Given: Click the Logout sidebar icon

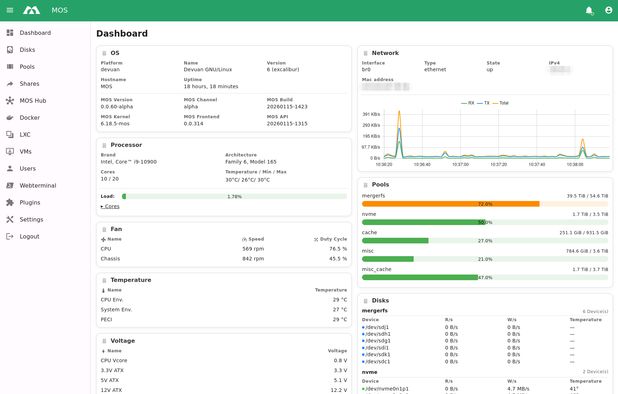Looking at the screenshot, I should [x=10, y=236].
